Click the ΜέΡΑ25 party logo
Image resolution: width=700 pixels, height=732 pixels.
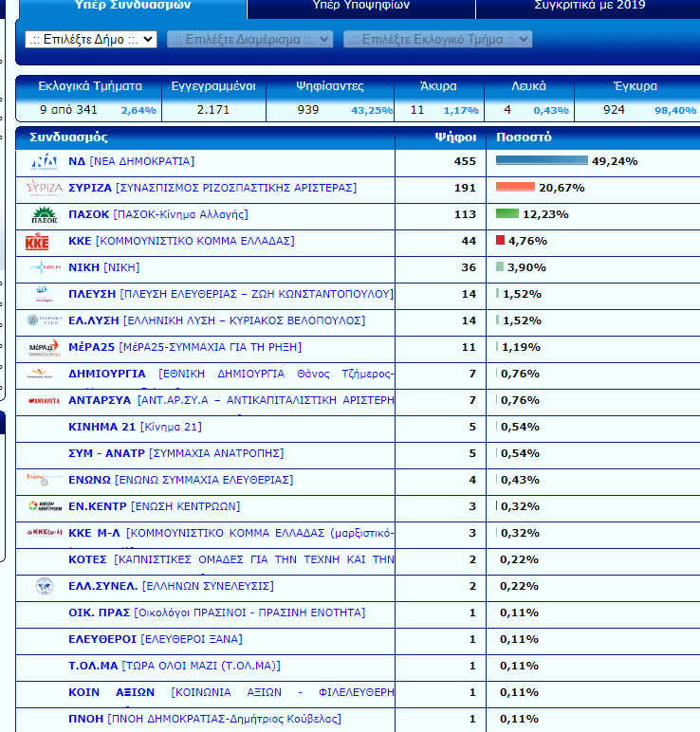click(44, 347)
